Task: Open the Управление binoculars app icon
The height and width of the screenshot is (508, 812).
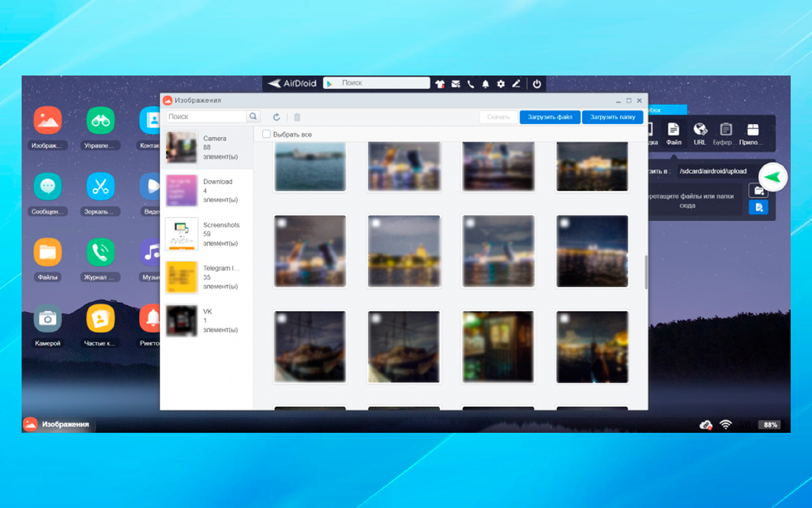Action: (101, 121)
